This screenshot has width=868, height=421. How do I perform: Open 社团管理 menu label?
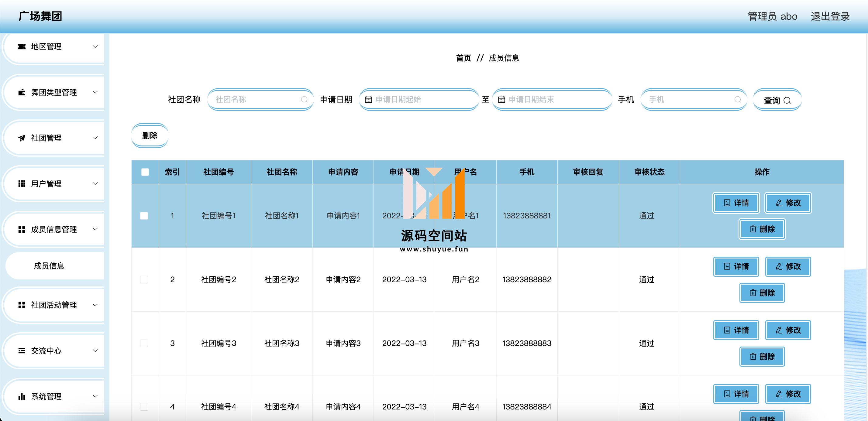46,138
